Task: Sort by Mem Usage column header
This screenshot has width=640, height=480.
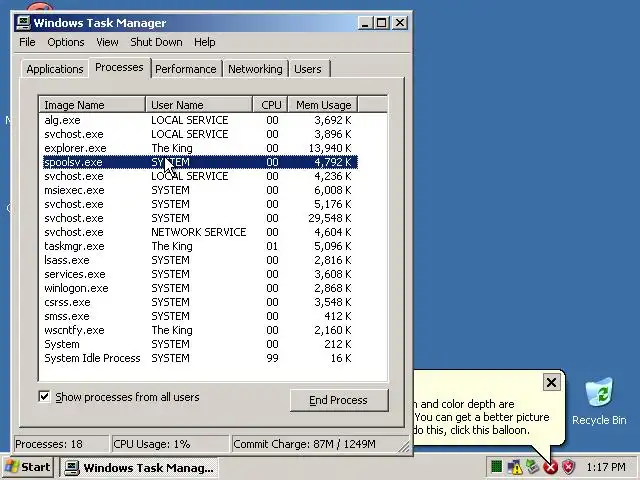Action: pos(323,105)
